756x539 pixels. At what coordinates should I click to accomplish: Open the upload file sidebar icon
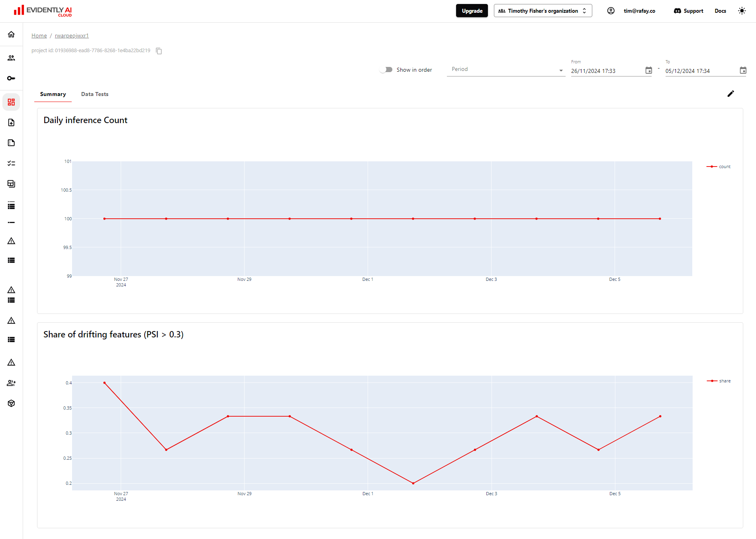coord(11,123)
